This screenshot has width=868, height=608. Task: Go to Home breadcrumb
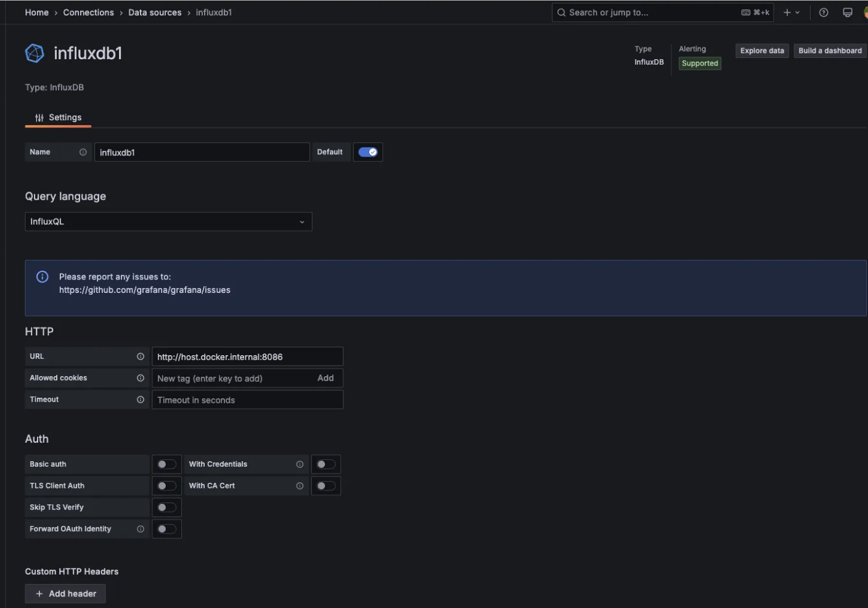pos(37,12)
